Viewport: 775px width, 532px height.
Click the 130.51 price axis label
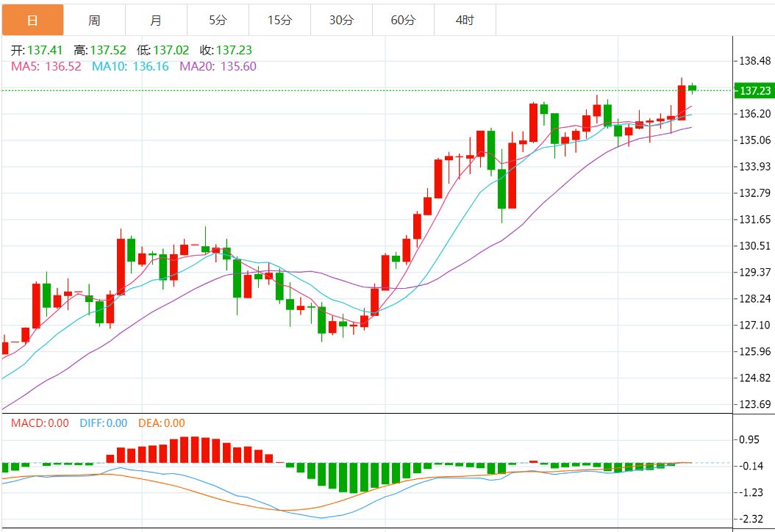754,245
